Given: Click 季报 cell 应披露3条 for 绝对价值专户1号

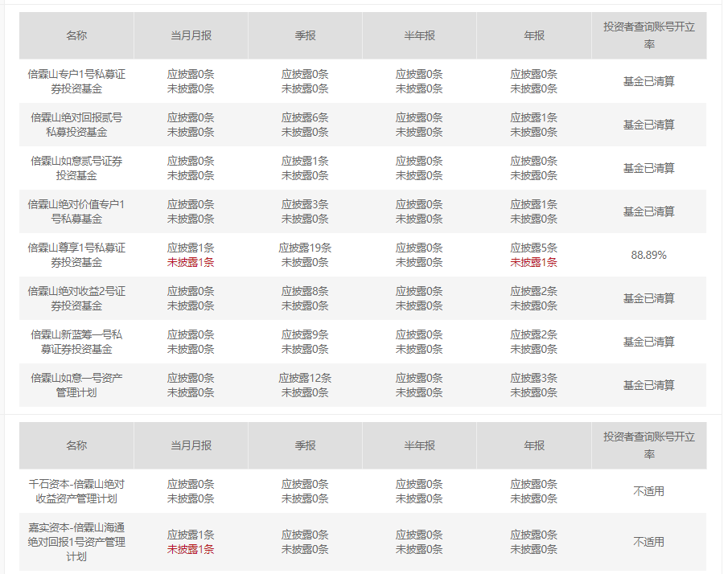Looking at the screenshot, I should click(x=305, y=211).
